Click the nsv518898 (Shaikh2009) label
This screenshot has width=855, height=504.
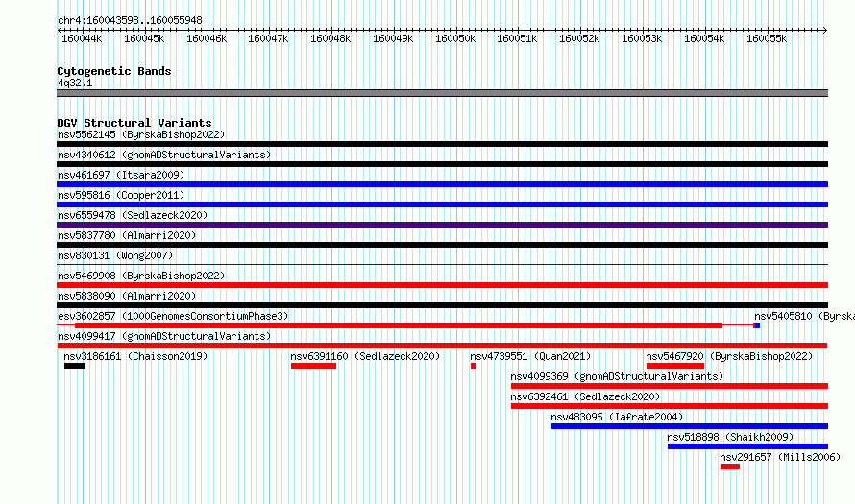pos(730,437)
